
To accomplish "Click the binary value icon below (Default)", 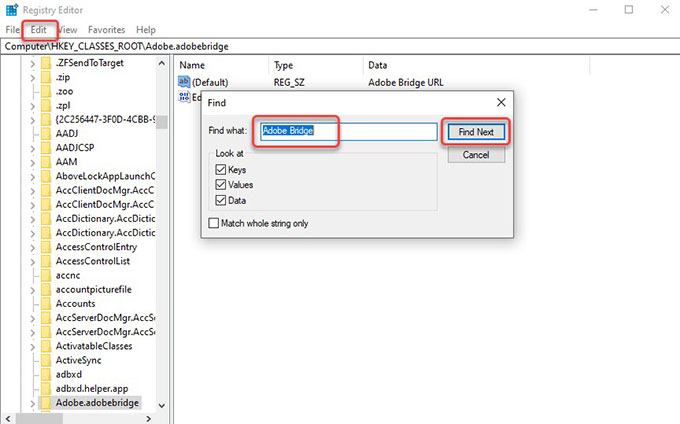I will (184, 97).
